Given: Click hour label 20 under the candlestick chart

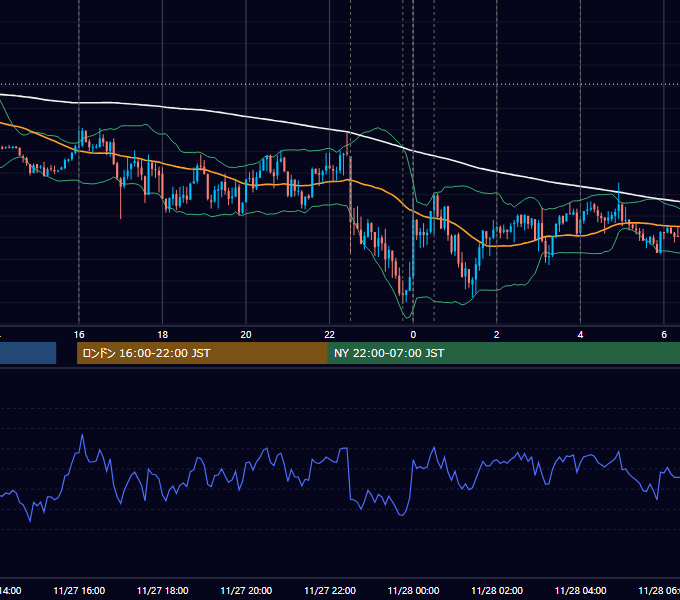Looking at the screenshot, I should pos(246,335).
